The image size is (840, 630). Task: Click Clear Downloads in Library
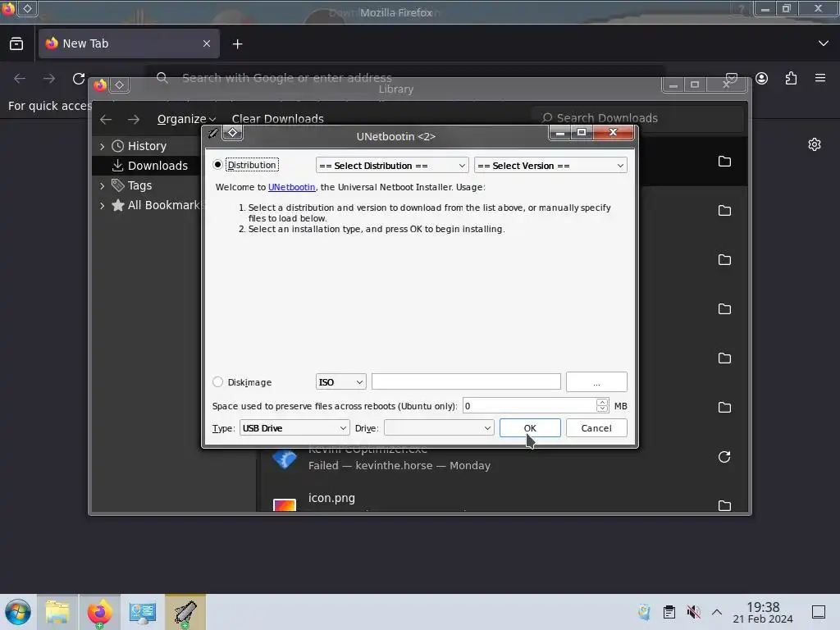[x=277, y=119]
